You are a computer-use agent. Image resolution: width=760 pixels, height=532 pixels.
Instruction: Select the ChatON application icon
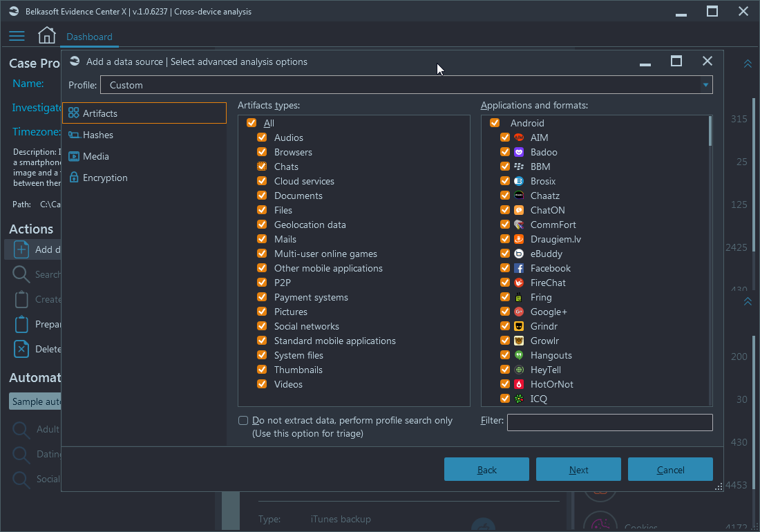519,210
